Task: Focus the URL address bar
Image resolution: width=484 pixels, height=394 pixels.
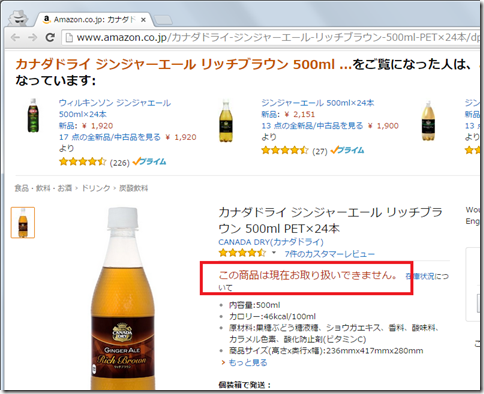Action: point(272,37)
